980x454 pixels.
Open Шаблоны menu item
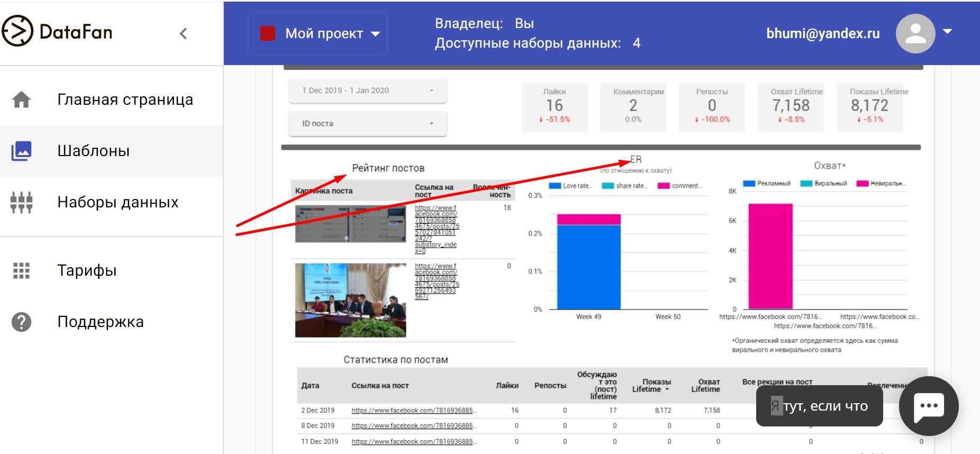click(x=112, y=151)
